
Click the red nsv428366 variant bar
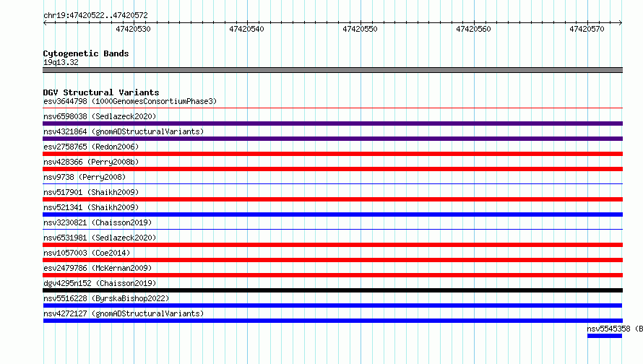pos(332,169)
